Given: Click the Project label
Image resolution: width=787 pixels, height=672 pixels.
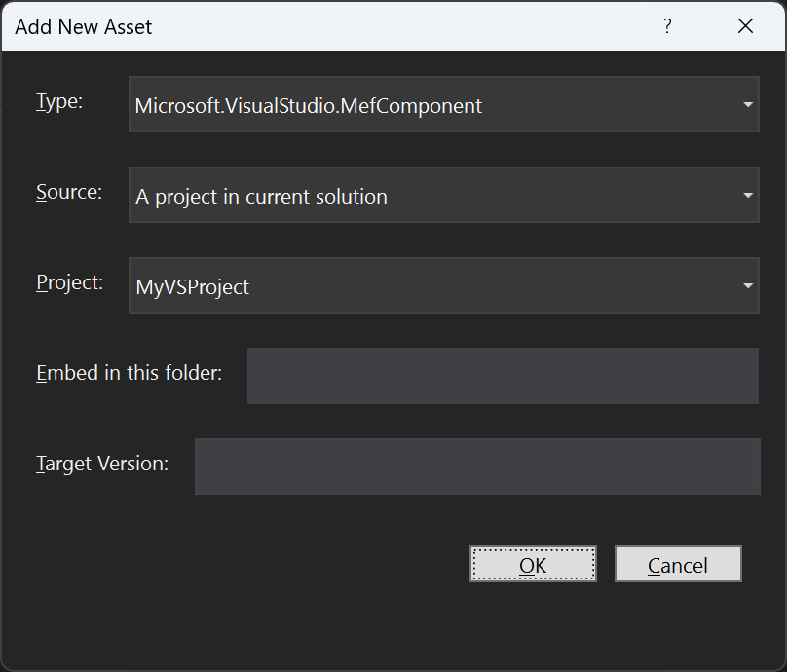Looking at the screenshot, I should coord(69,282).
